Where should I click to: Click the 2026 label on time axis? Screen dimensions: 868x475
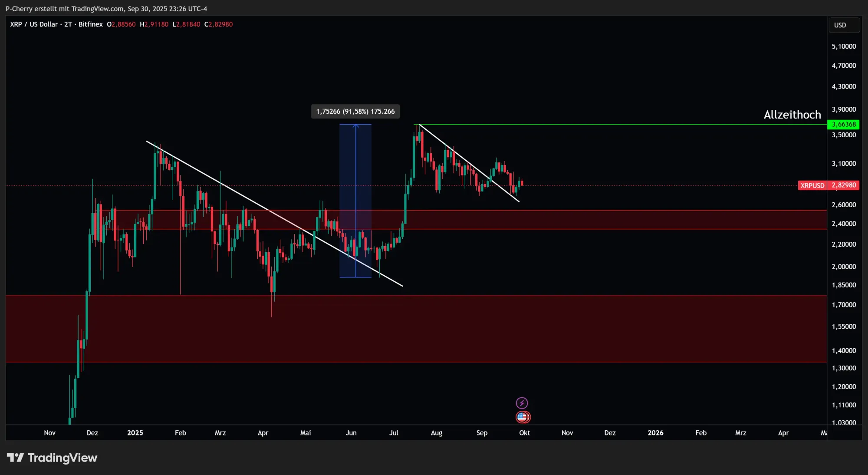tap(655, 433)
